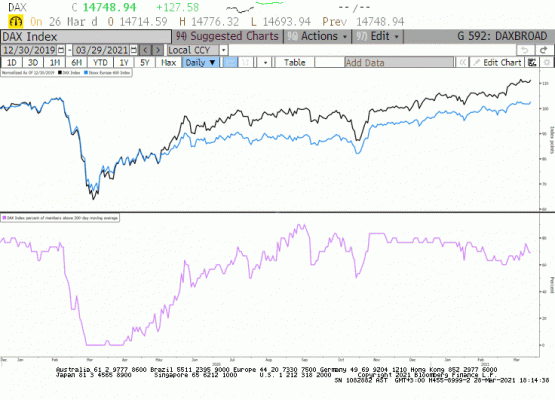Open the Daily periodicity dropdown
Viewport: 555px width, 400px height.
[200, 63]
